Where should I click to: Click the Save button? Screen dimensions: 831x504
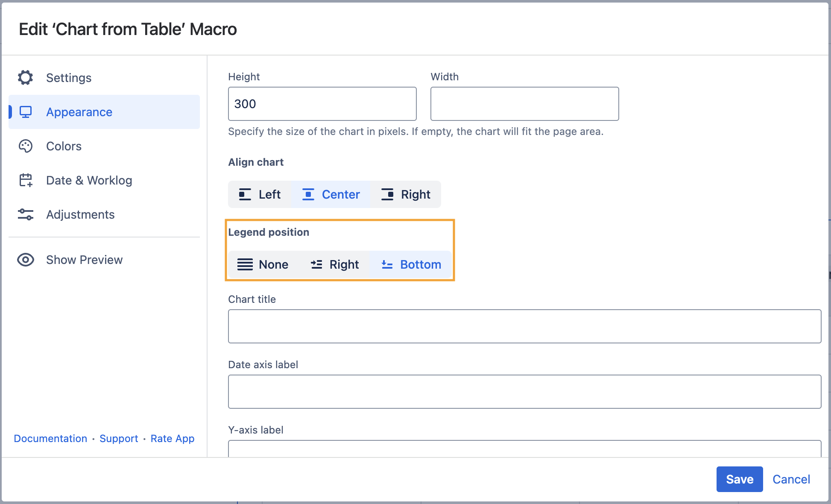coord(739,479)
